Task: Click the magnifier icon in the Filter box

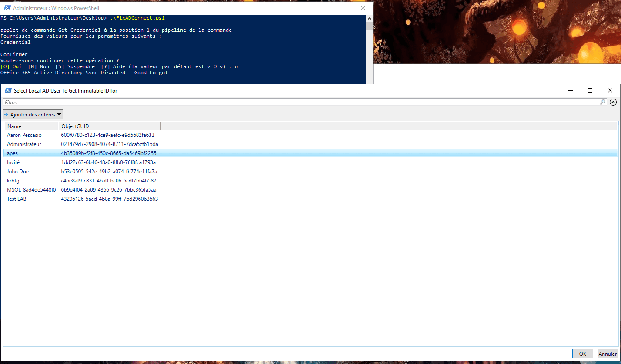Action: 603,103
